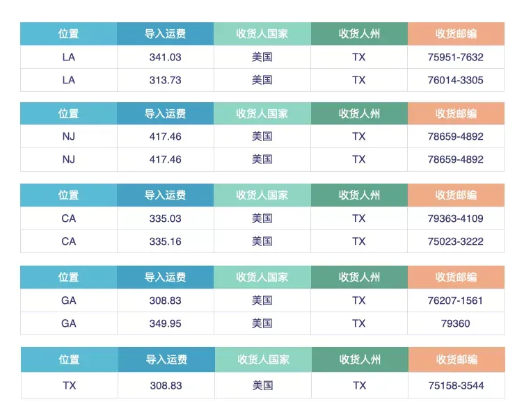Screen dimensions: 524x420
Task: Click 位置 header of the first table
Action: (x=69, y=33)
